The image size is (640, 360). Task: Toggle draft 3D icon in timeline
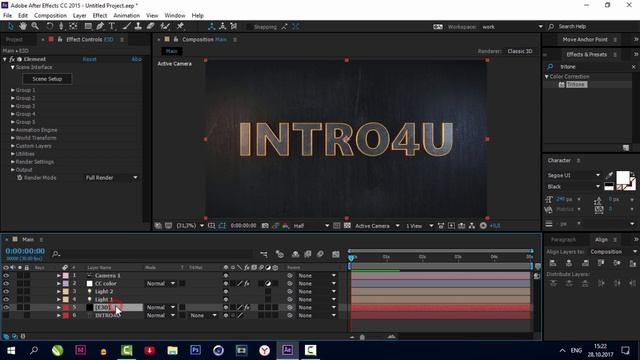280,254
